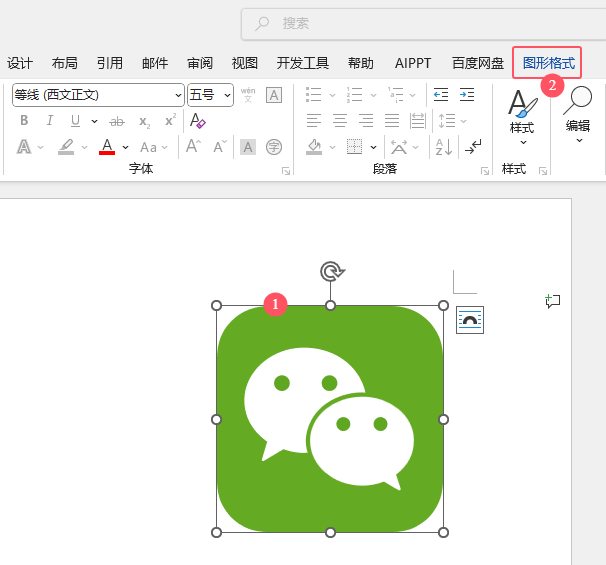This screenshot has width=606, height=565.
Task: Switch to 视图 tab
Action: tap(245, 63)
